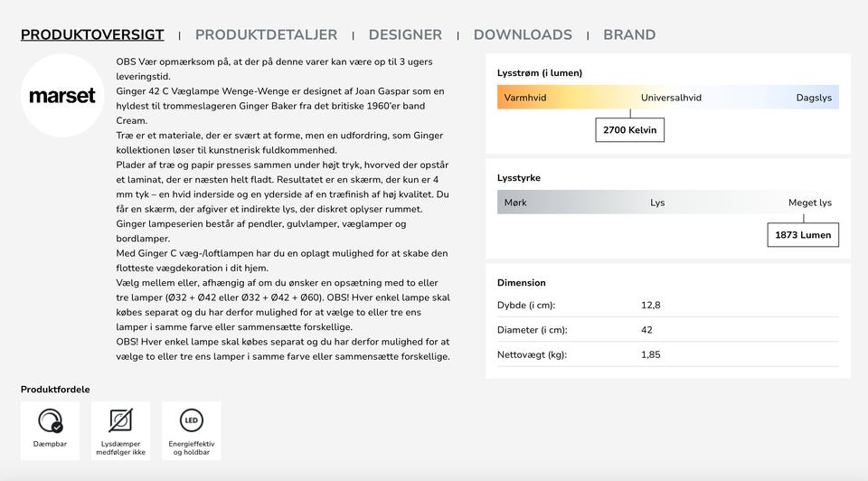Click the Dybde (i cm) label

coord(526,306)
